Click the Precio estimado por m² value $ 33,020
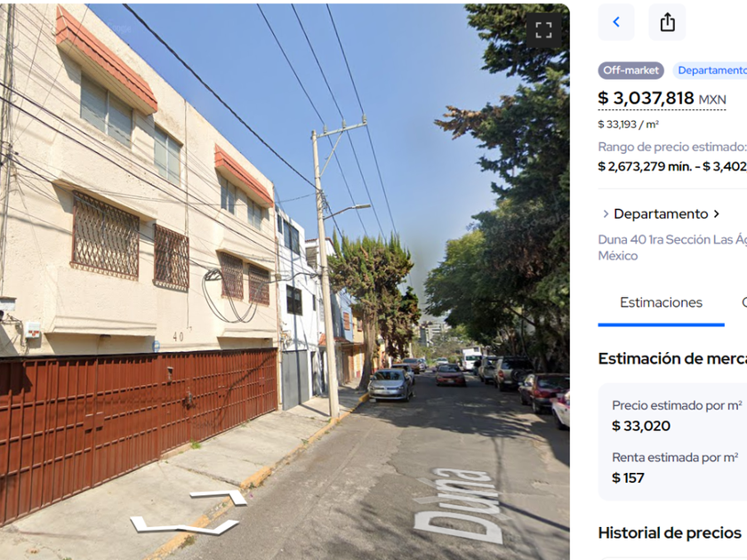 [641, 426]
